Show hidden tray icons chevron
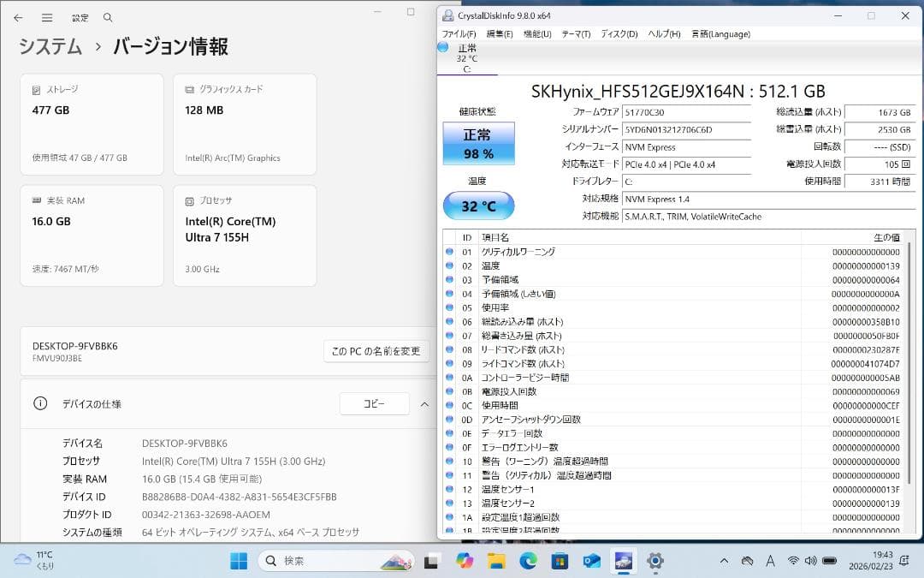Screen dimensions: 924x578 [725, 561]
